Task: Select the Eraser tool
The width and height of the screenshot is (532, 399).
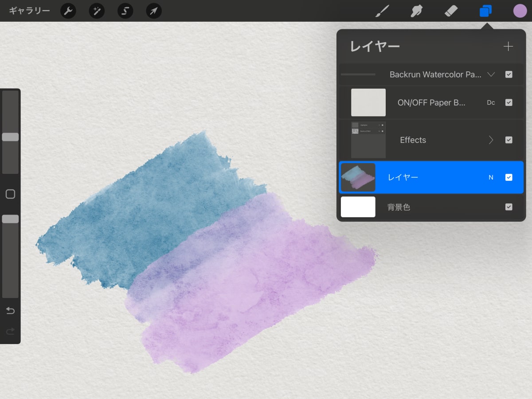Action: [451, 11]
